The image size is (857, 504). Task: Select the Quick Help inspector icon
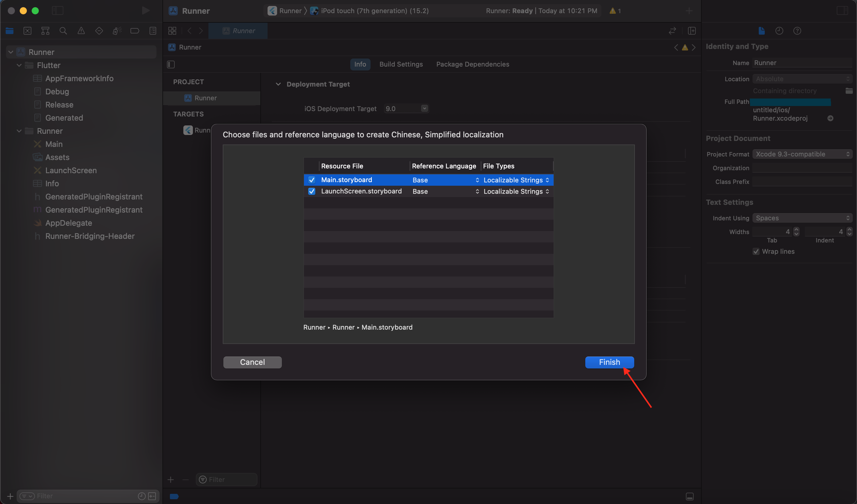(x=797, y=31)
